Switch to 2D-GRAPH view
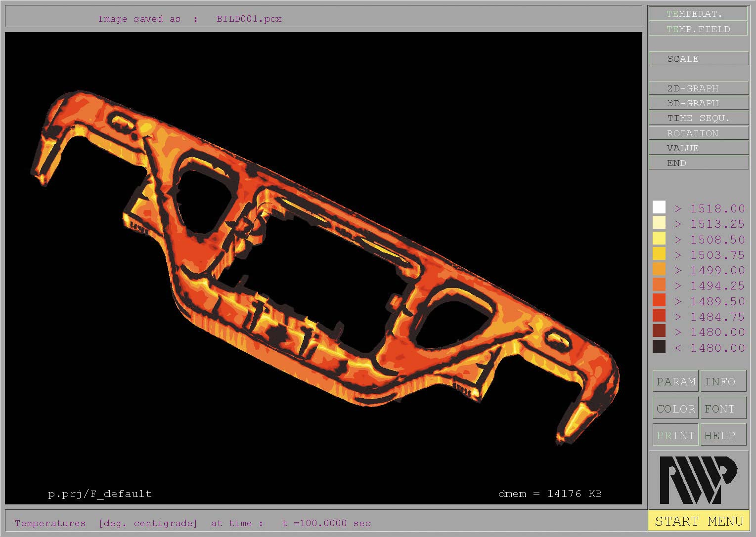756x537 pixels. (x=698, y=88)
